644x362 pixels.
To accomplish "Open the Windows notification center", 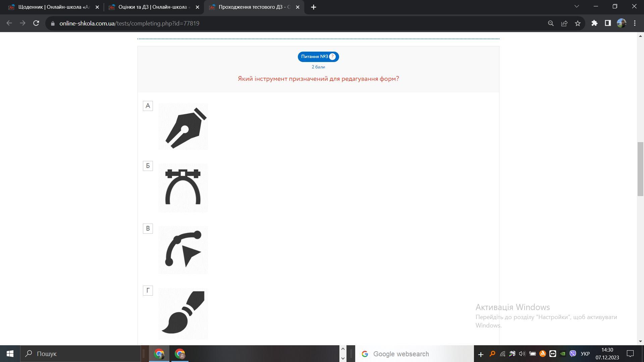I will [630, 354].
